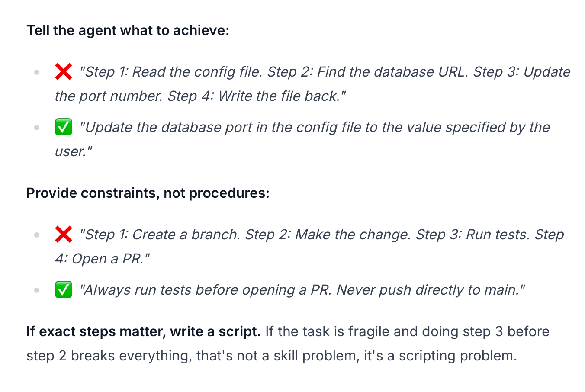Click the bullet dot of the config file steps item
Screen dimensions: 585x392
click(x=37, y=72)
